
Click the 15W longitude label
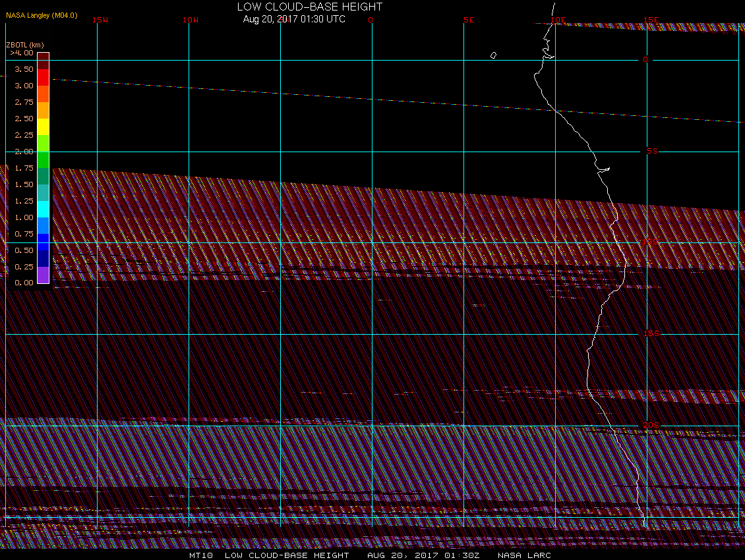[100, 20]
